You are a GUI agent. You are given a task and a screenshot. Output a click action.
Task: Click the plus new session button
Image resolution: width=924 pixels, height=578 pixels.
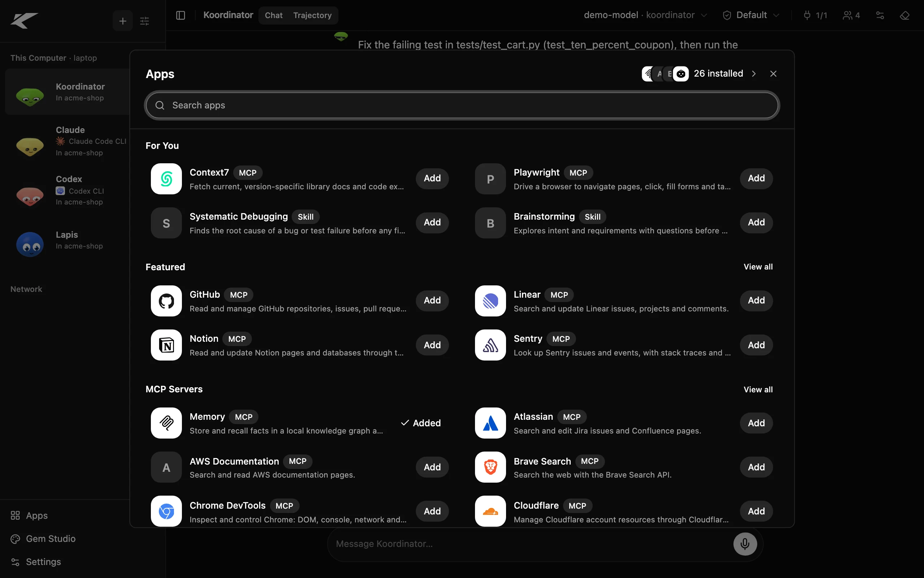click(123, 21)
